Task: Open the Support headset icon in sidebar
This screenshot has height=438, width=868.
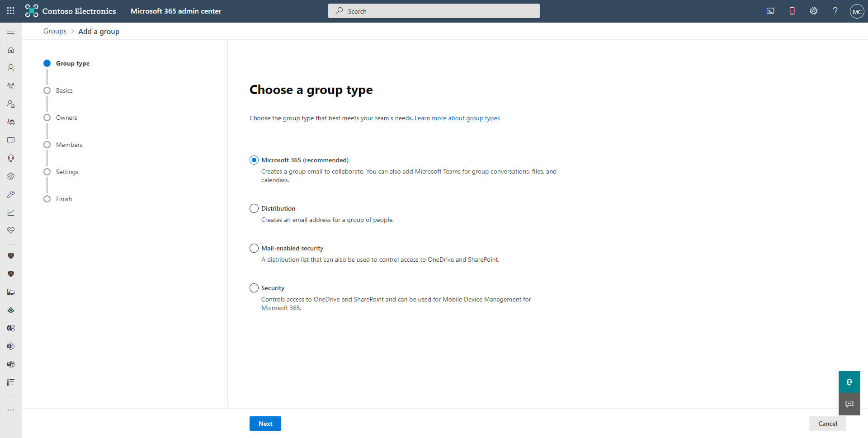Action: pyautogui.click(x=11, y=158)
